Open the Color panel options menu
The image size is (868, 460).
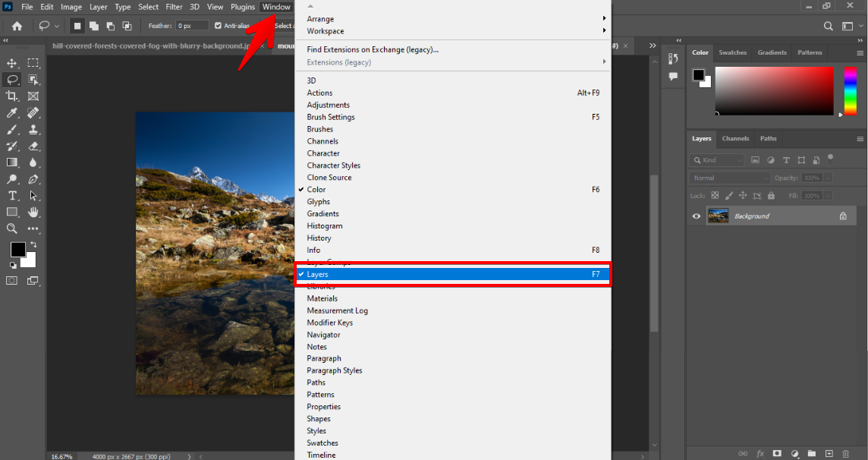pyautogui.click(x=860, y=53)
